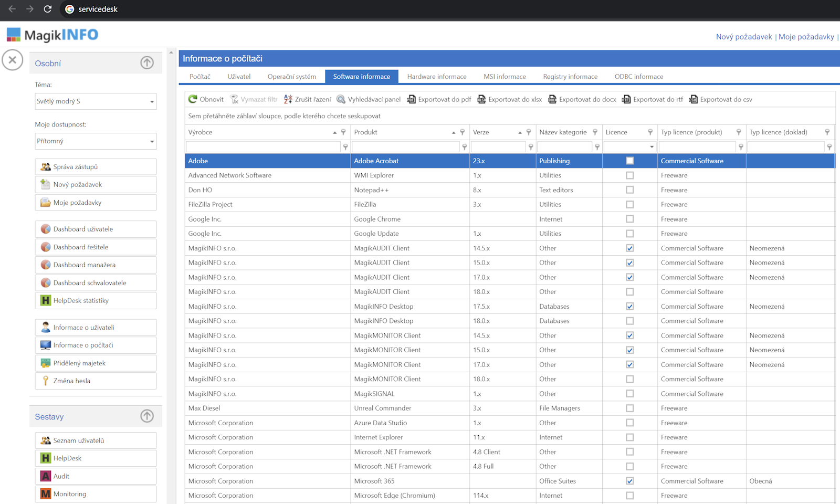Open the Moje dostupnost dropdown showing Přítomný
The height and width of the screenshot is (504, 840).
coord(96,141)
